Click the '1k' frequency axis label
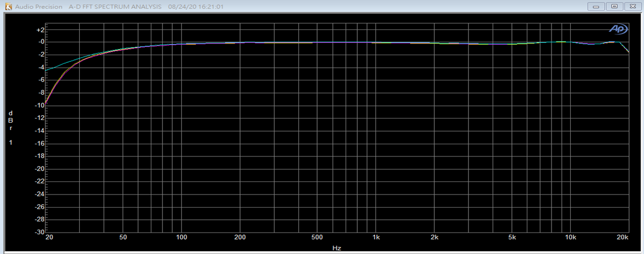Image resolution: width=644 pixels, height=254 pixels. click(376, 237)
